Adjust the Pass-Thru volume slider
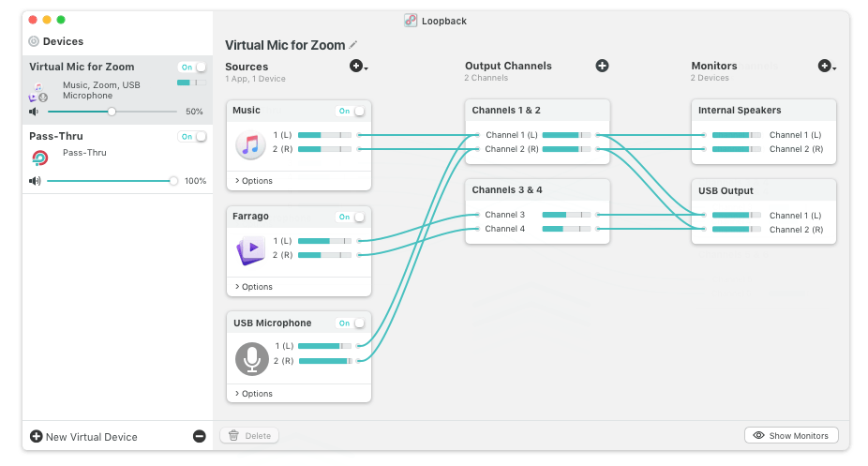 click(x=112, y=181)
